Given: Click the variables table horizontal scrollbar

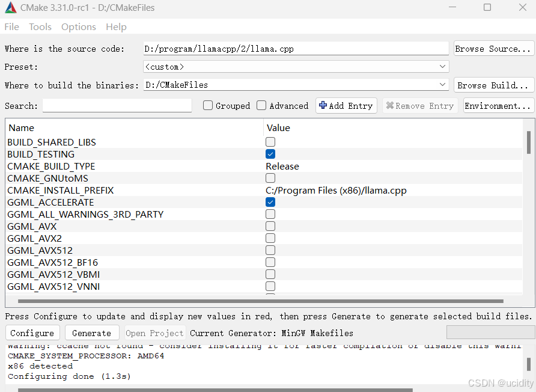Looking at the screenshot, I should pos(260,301).
